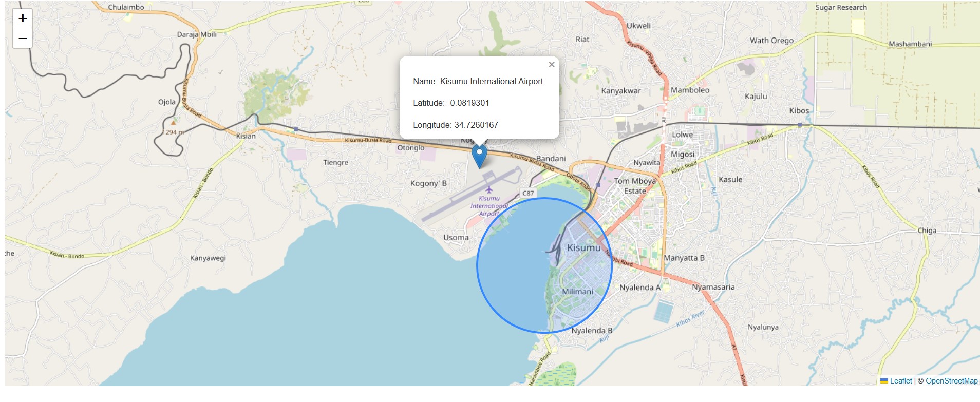Click the blue location marker pin

(479, 156)
